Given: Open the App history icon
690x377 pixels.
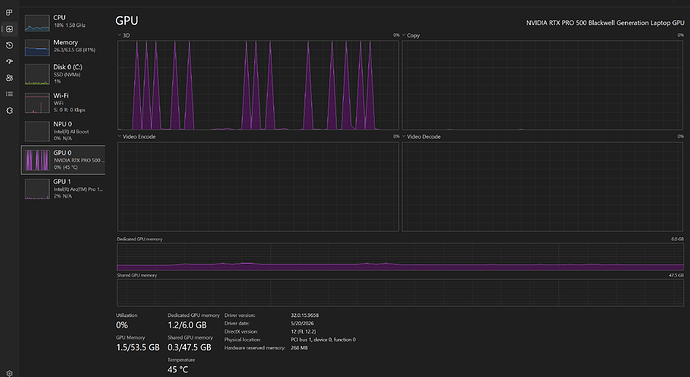Looking at the screenshot, I should 9,45.
